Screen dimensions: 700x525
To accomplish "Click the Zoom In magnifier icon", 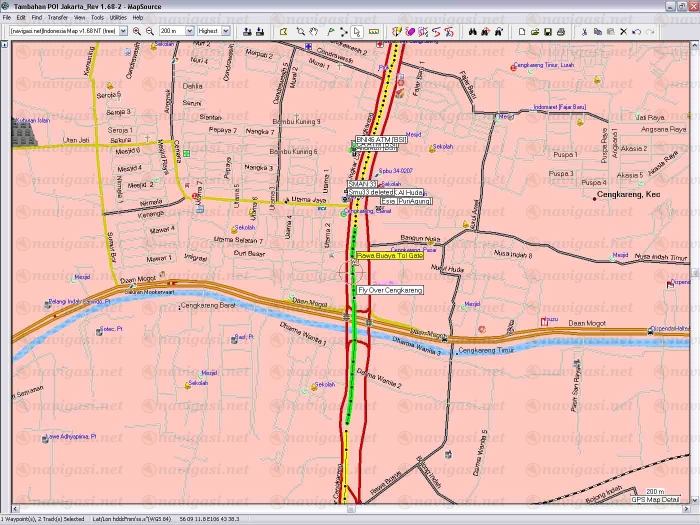I will click(x=137, y=31).
